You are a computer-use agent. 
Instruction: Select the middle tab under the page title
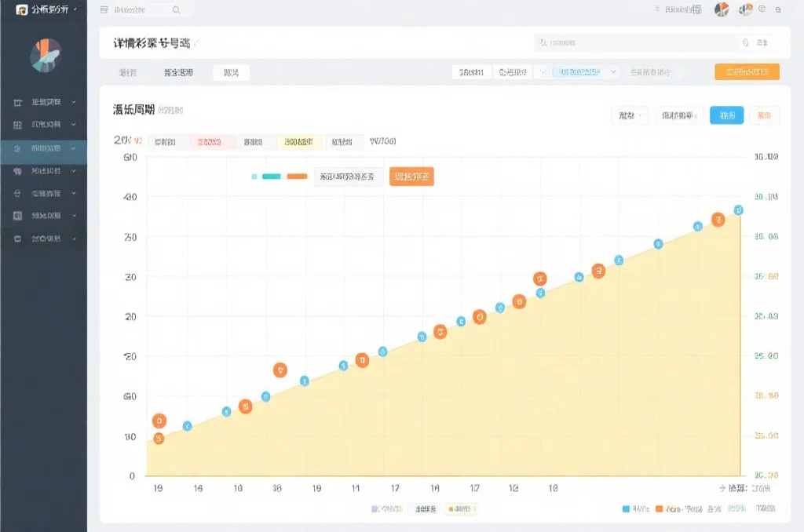[x=178, y=72]
